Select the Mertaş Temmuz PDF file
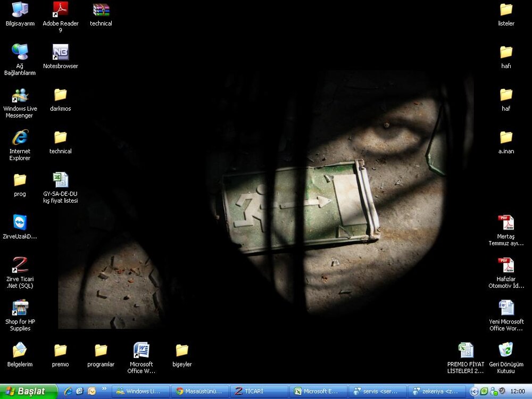The height and width of the screenshot is (399, 532). click(506, 223)
